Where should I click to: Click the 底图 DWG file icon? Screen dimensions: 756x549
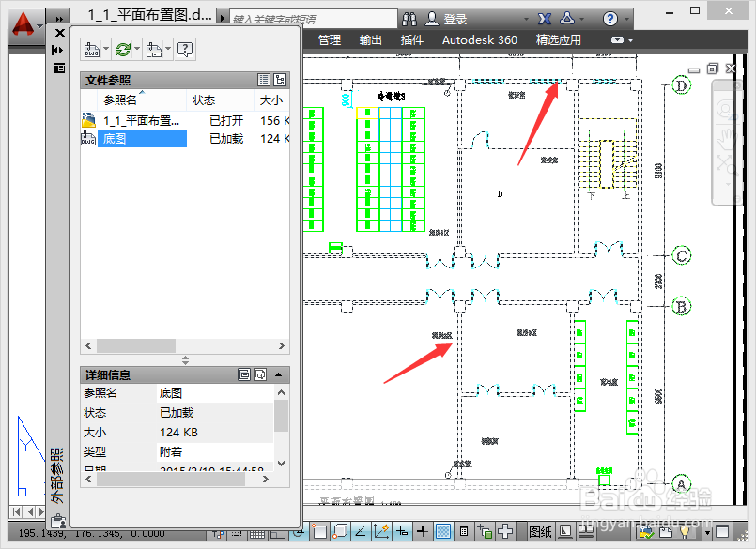[88, 138]
